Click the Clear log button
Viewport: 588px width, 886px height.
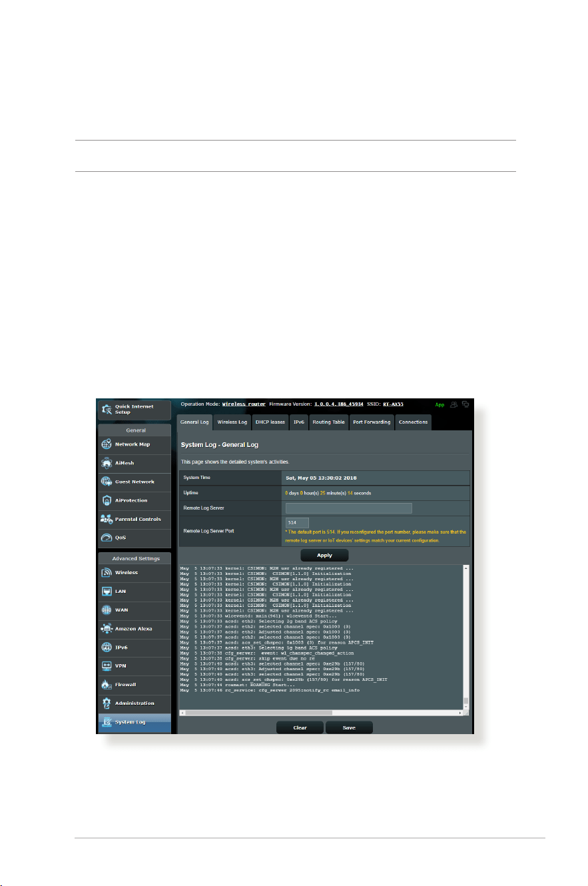pos(300,727)
